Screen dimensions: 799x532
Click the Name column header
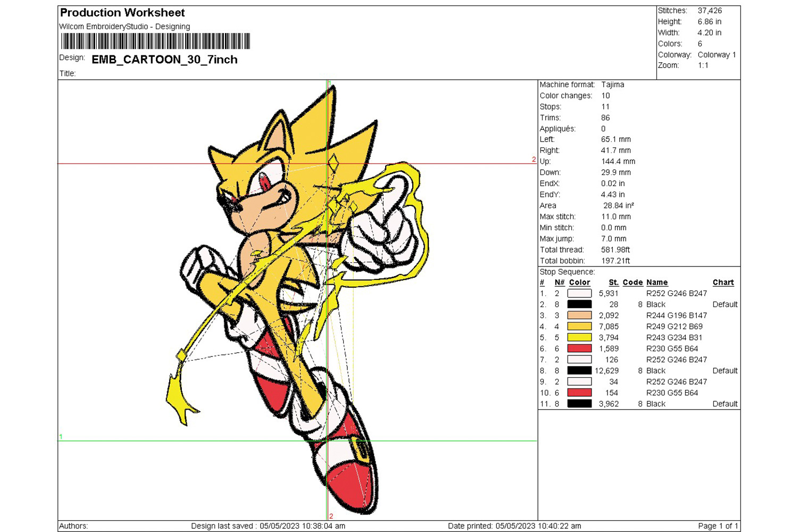(657, 282)
